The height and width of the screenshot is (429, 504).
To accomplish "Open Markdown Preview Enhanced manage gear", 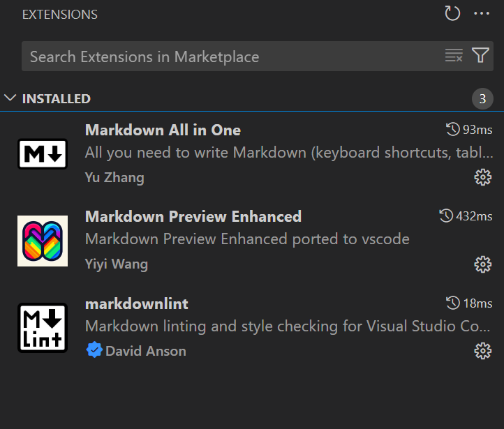I will [482, 264].
